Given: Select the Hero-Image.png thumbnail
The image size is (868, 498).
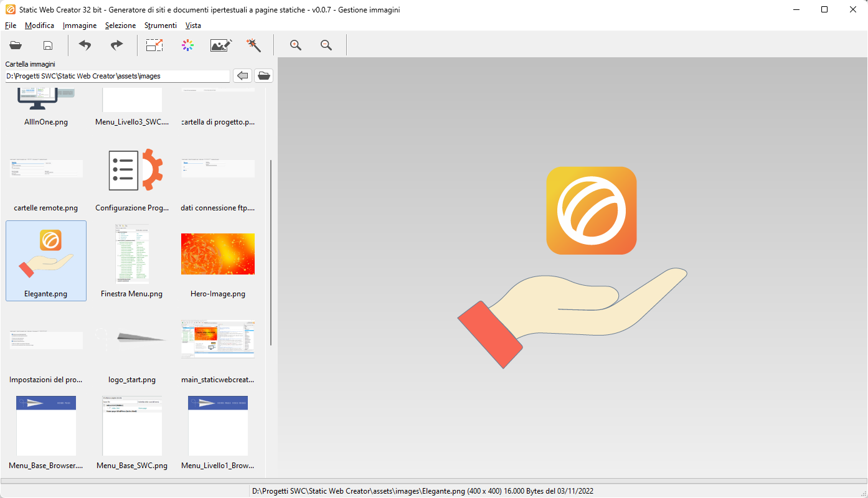Looking at the screenshot, I should pyautogui.click(x=218, y=261).
